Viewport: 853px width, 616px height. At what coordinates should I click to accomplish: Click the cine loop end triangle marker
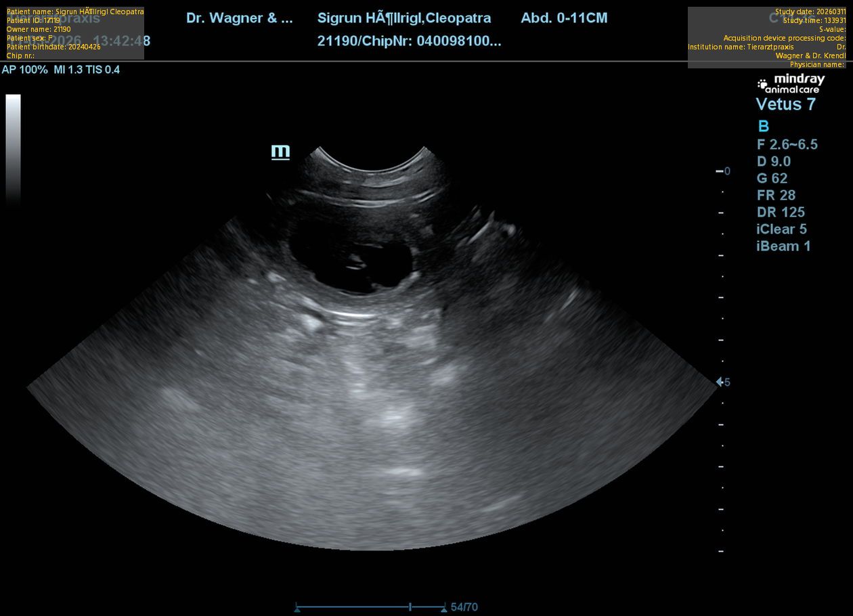pos(443,609)
